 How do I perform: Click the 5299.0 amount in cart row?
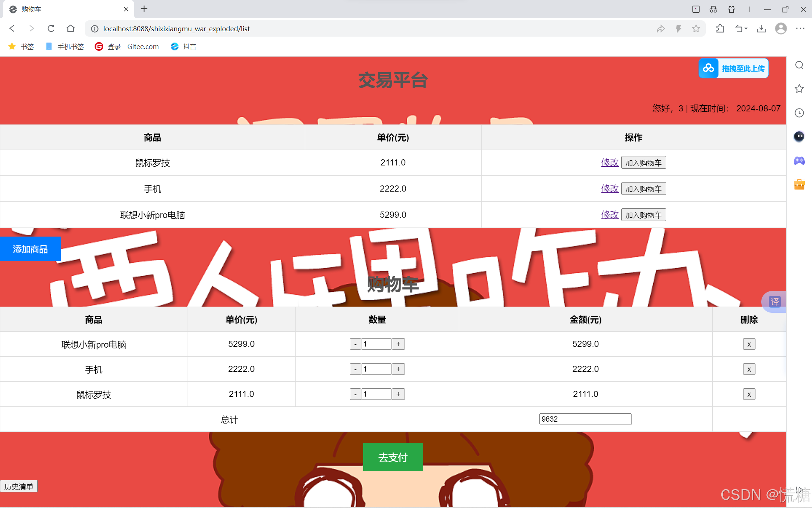coord(585,344)
